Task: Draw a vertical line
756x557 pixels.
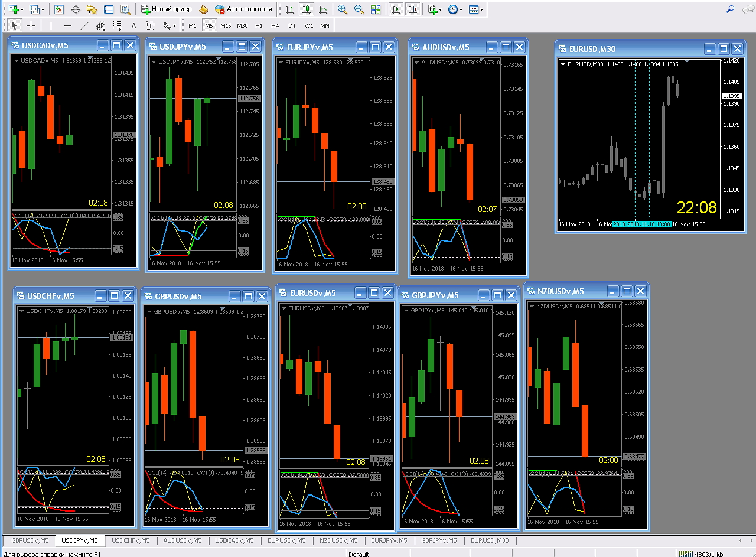Action: pos(51,25)
